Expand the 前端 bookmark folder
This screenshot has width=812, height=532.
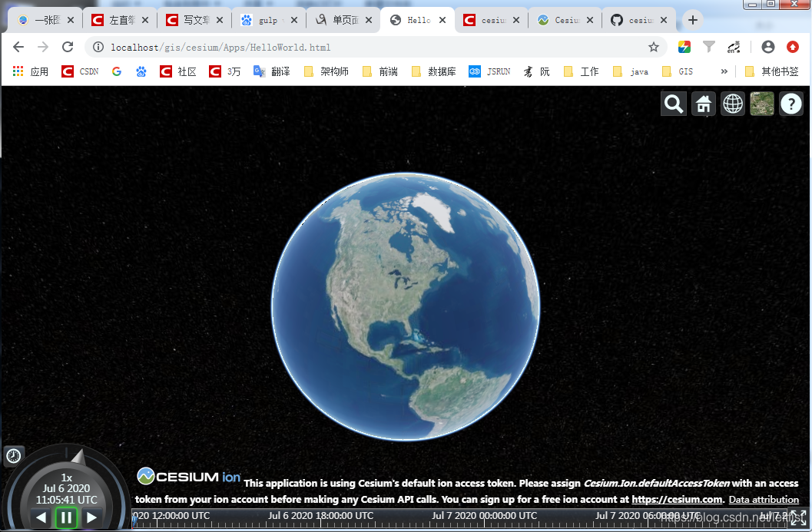tap(380, 71)
